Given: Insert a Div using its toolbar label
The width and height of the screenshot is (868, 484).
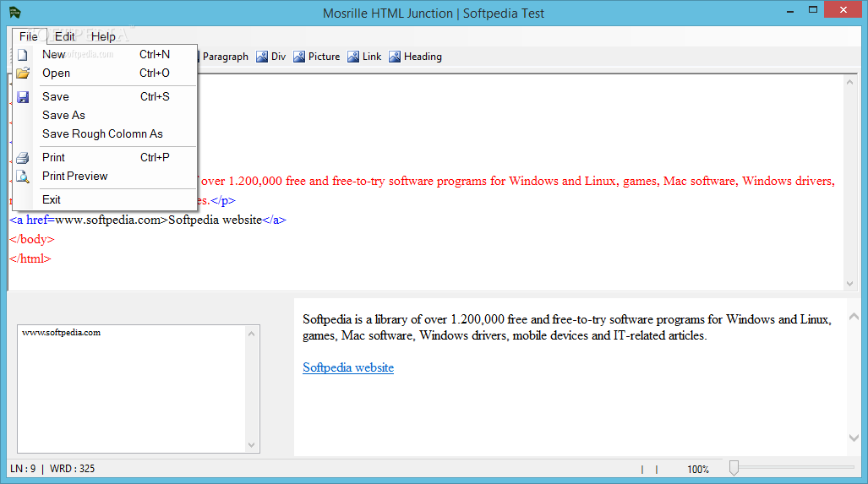Looking at the screenshot, I should [278, 57].
